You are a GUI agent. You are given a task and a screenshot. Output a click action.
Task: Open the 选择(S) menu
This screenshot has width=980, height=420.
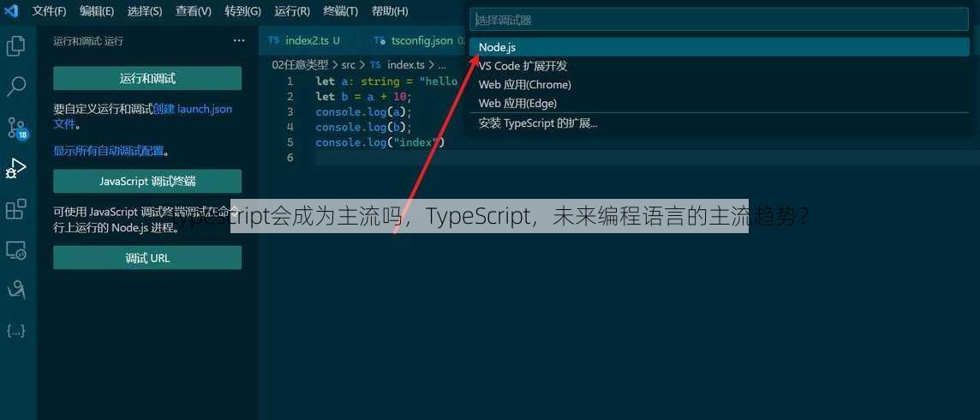coord(145,11)
